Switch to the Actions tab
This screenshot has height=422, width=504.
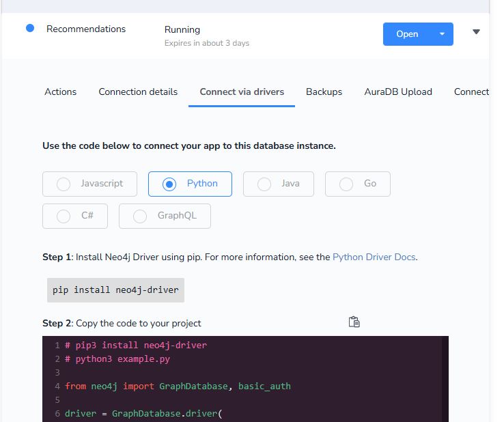60,92
